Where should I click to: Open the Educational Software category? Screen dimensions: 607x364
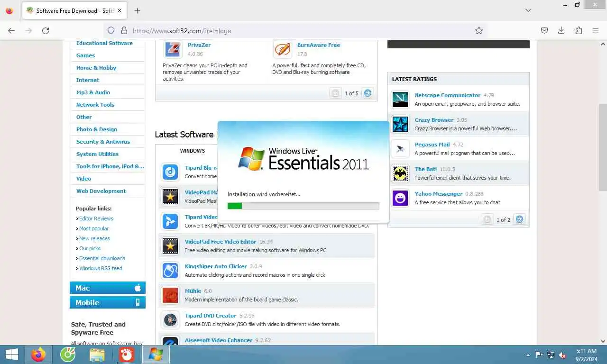104,43
